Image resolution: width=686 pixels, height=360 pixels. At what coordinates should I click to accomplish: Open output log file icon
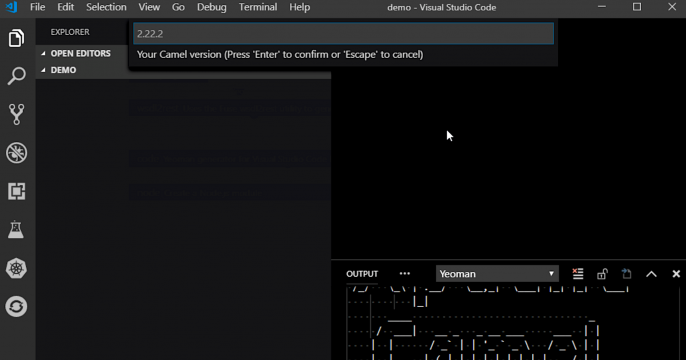(626, 274)
